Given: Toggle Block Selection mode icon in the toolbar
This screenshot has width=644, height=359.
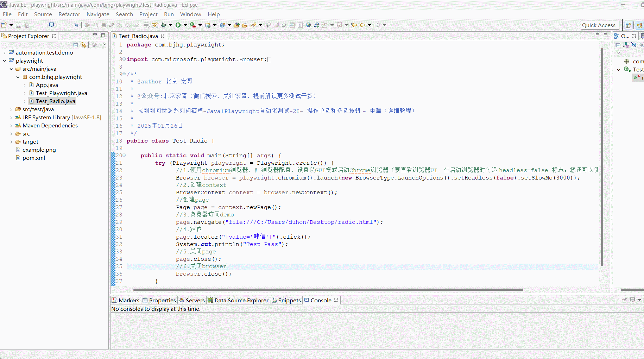Looking at the screenshot, I should pyautogui.click(x=292, y=25).
